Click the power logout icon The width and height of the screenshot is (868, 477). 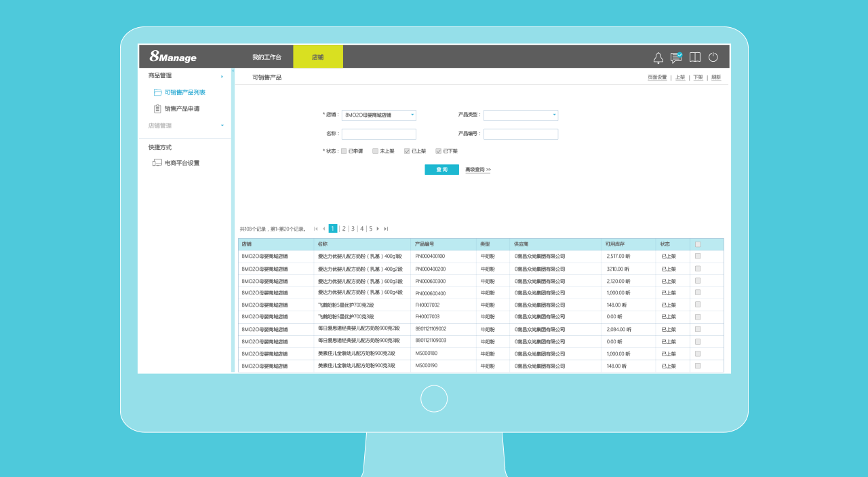713,58
